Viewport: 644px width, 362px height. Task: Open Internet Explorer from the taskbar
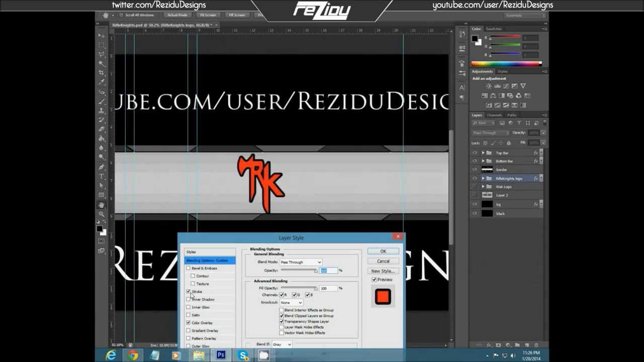click(x=111, y=355)
